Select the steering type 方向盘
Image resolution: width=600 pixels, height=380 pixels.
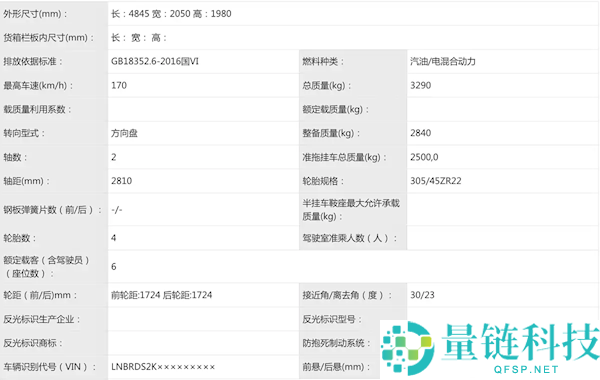point(124,133)
